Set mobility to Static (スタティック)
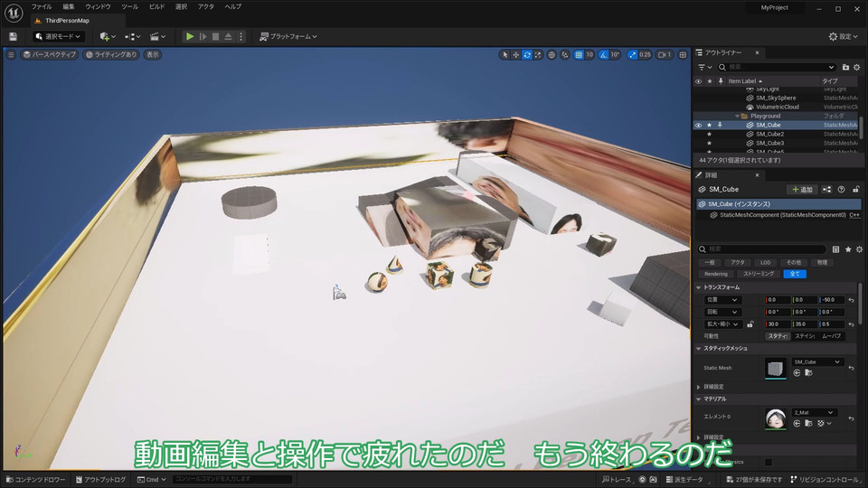Screen dimensions: 868x488 click(778, 336)
